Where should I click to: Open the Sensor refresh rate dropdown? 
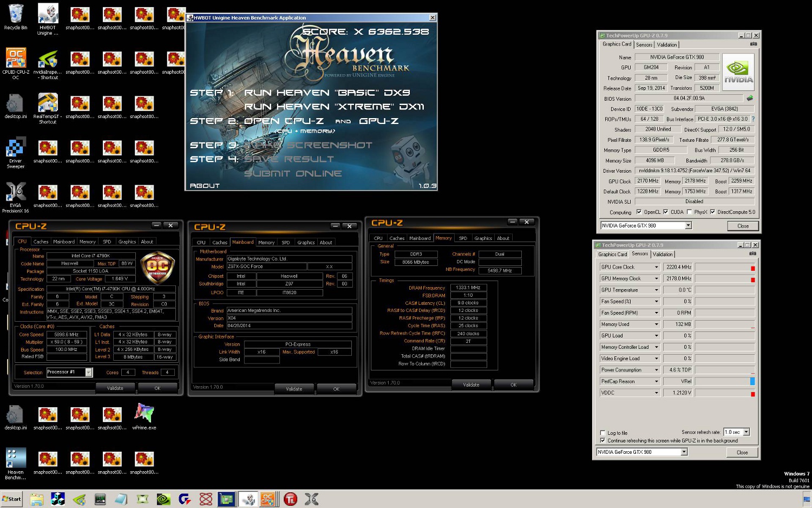(x=746, y=432)
